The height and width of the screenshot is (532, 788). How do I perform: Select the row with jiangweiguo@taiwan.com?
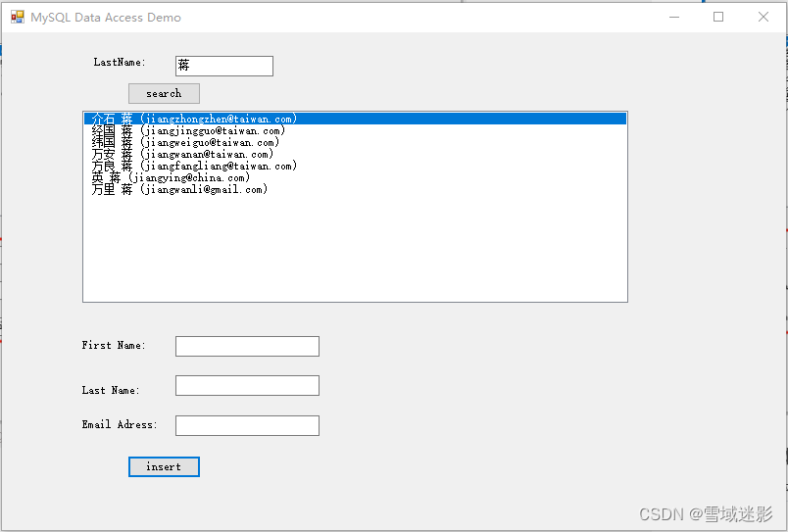(356, 142)
